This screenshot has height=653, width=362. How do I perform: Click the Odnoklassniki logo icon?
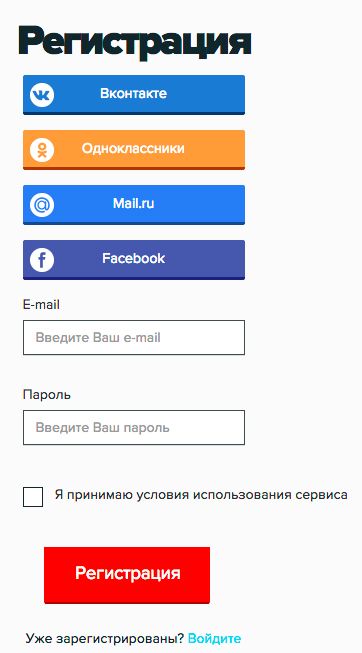(42, 150)
